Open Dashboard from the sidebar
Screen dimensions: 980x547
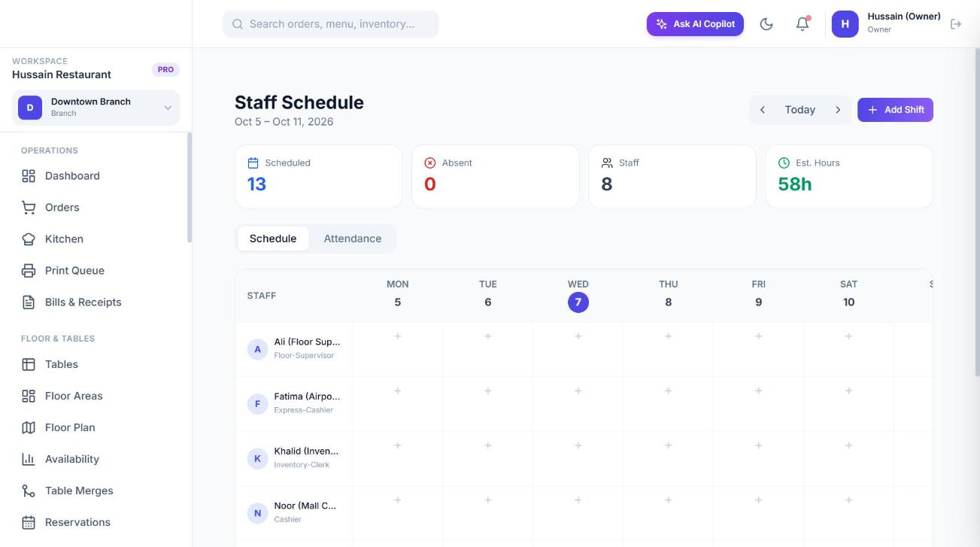(96, 176)
